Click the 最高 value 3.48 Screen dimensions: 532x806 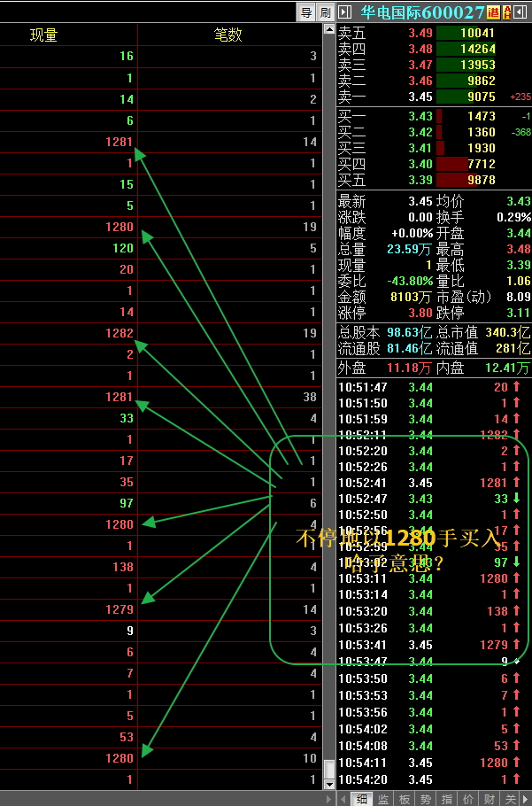click(519, 250)
